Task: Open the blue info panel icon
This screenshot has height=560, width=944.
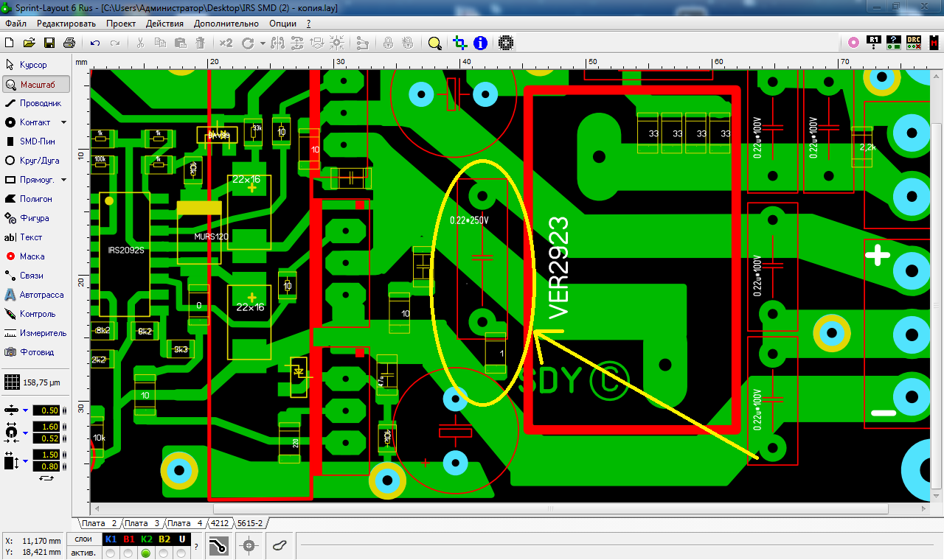Action: pyautogui.click(x=480, y=43)
